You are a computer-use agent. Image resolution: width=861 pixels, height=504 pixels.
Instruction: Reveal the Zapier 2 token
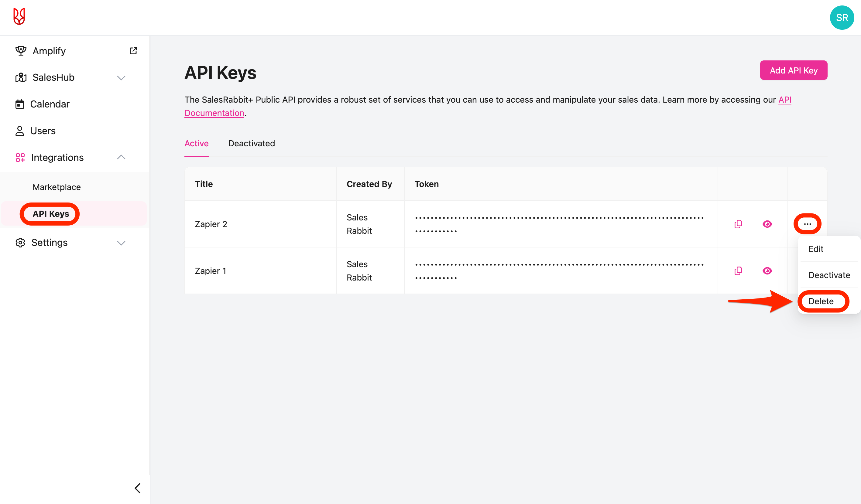pos(767,224)
